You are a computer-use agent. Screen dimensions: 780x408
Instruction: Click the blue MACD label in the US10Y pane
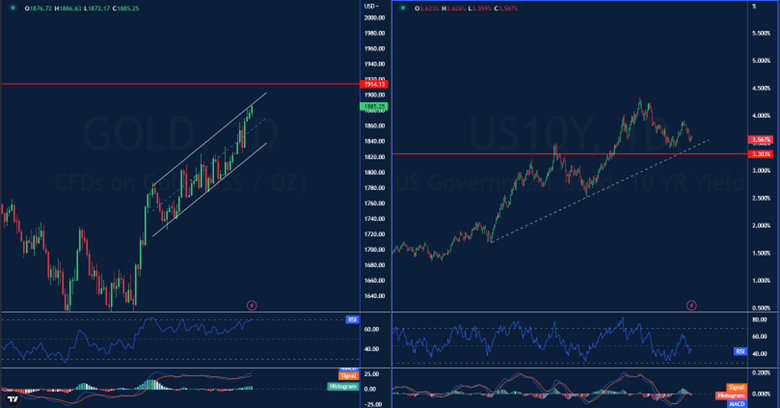[x=737, y=404]
